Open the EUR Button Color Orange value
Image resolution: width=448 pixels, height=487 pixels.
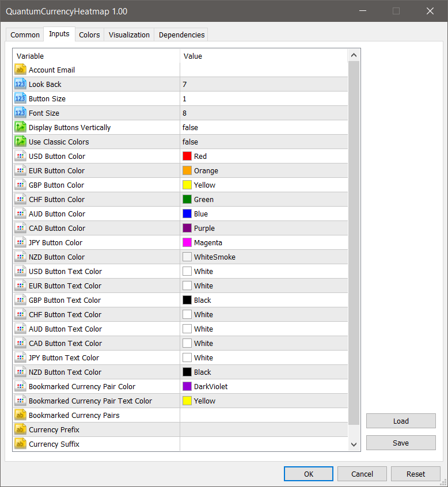(206, 170)
